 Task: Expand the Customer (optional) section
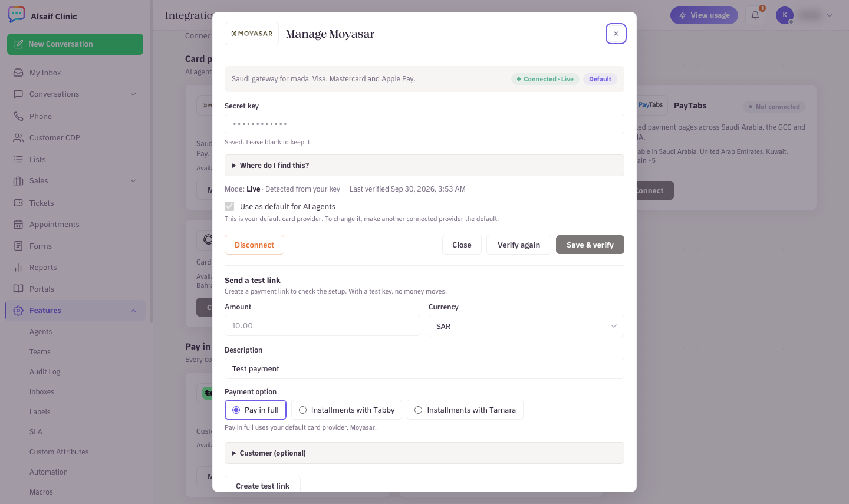coord(424,453)
